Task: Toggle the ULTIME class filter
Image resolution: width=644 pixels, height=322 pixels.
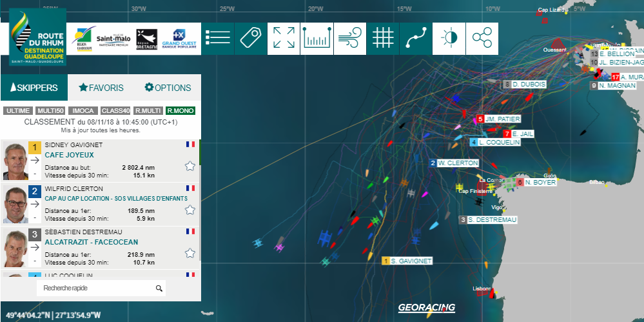Action: coord(18,110)
